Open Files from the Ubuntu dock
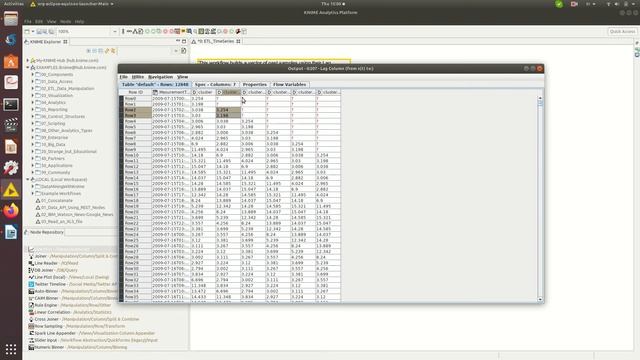 click(11, 18)
